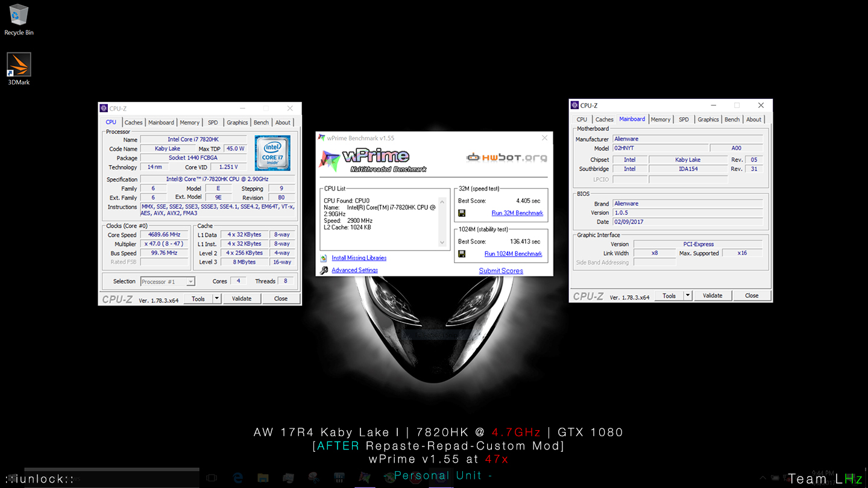This screenshot has width=868, height=488.
Task: Select the CPU tab in left CPU-Z window
Action: (x=111, y=122)
